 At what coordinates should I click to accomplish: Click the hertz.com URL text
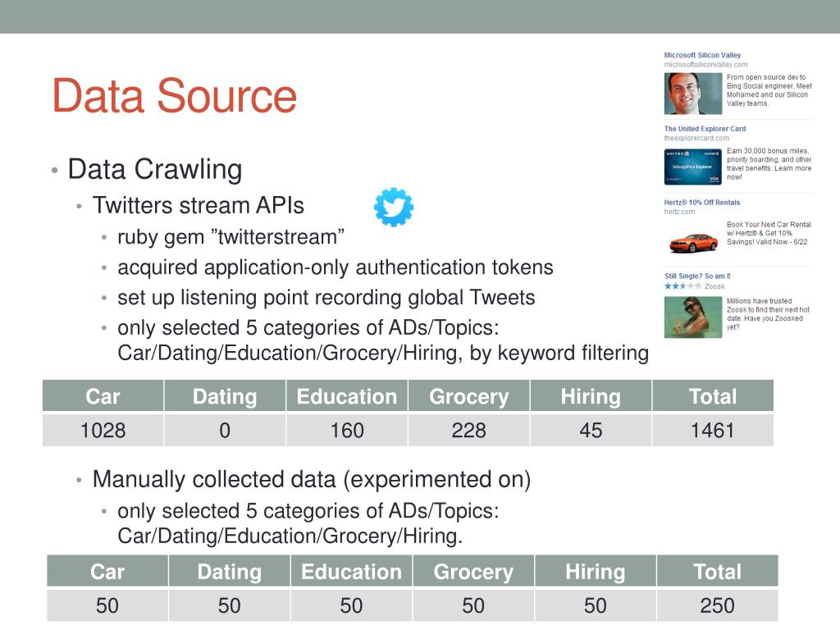click(x=679, y=212)
